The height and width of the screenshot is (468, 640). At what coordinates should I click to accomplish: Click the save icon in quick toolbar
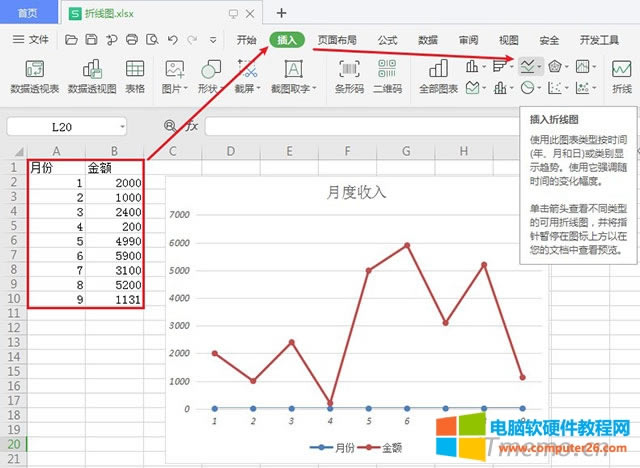click(92, 40)
